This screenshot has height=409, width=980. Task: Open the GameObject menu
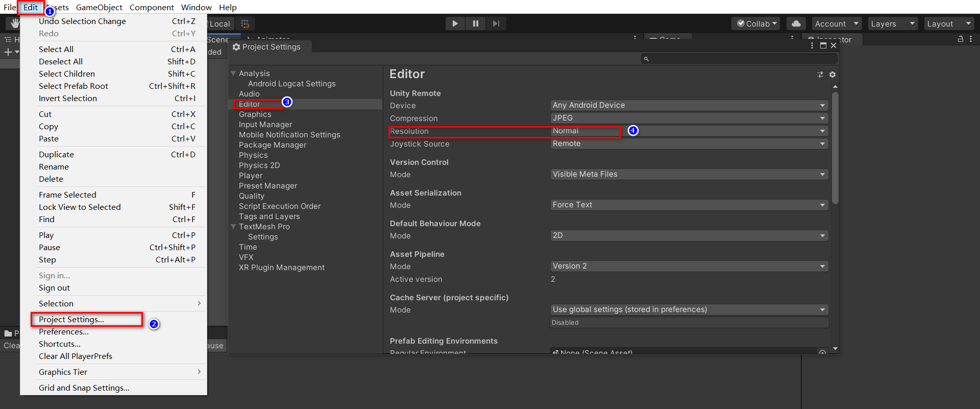(x=99, y=7)
